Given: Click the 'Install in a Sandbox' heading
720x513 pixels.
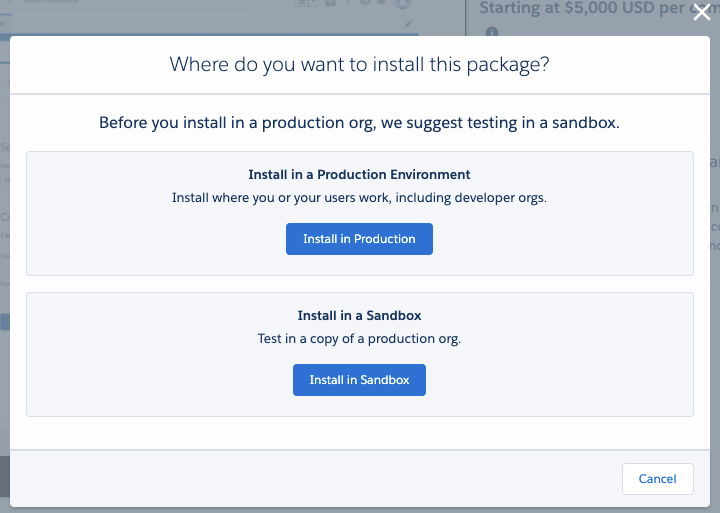Looking at the screenshot, I should (359, 316).
